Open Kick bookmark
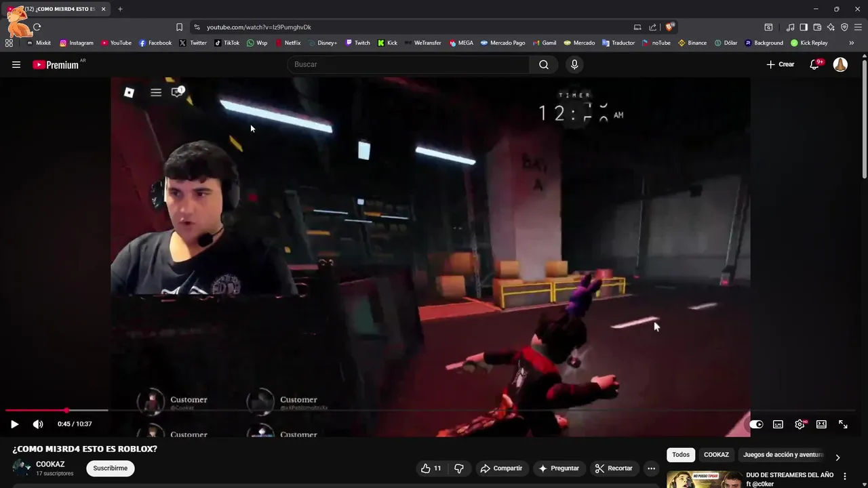 [387, 43]
